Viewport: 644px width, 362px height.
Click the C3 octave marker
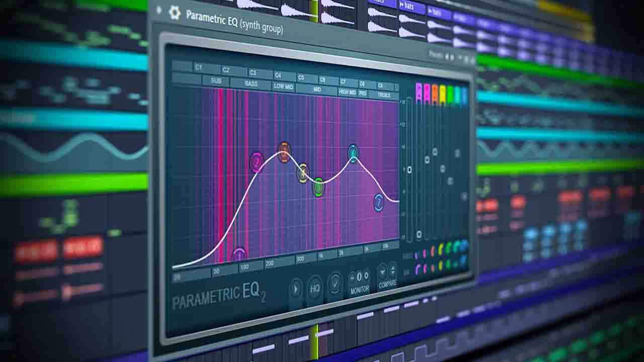(253, 72)
